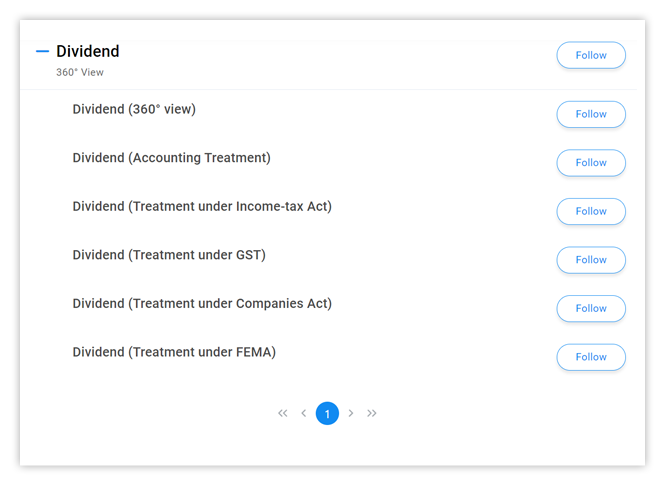Open Dividend (Treatment under Companies Act) topic
The width and height of the screenshot is (665, 486).
point(202,303)
